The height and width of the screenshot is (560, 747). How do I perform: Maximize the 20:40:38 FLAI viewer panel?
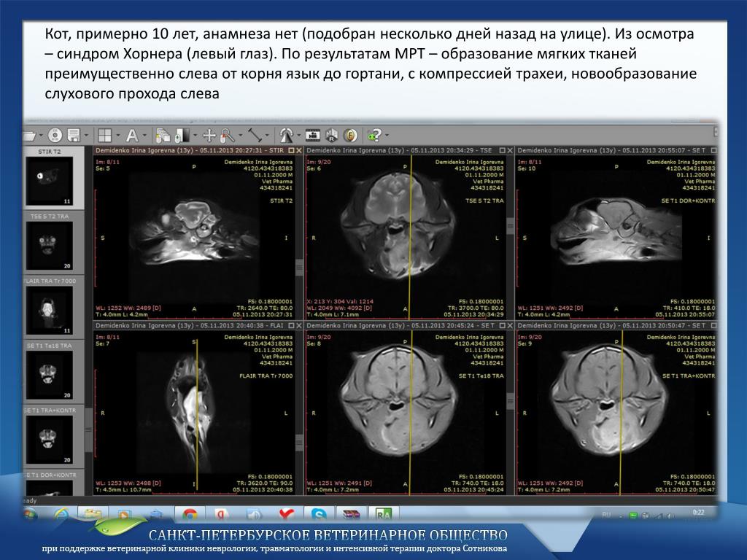292,326
